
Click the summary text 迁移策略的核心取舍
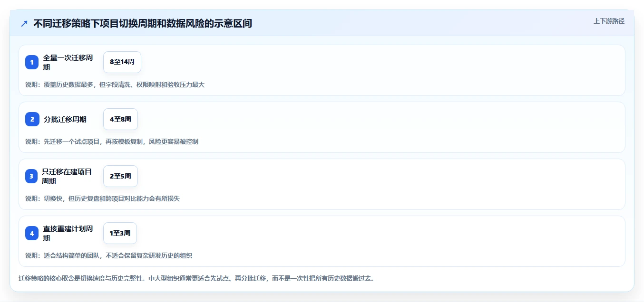click(x=196, y=278)
